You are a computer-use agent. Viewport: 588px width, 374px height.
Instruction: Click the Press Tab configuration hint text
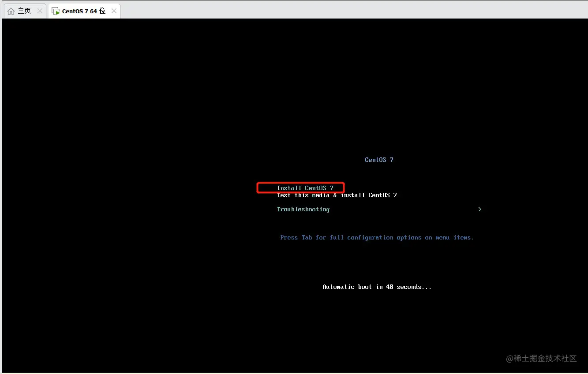point(377,237)
